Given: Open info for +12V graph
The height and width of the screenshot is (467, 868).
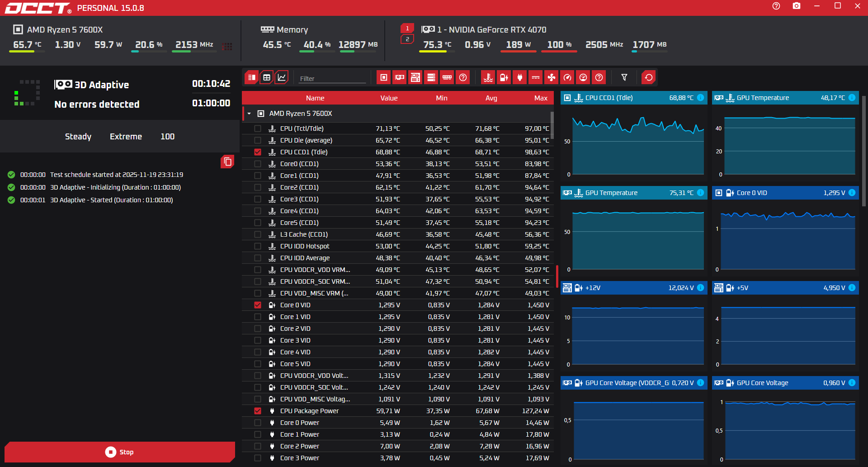Looking at the screenshot, I should point(700,288).
